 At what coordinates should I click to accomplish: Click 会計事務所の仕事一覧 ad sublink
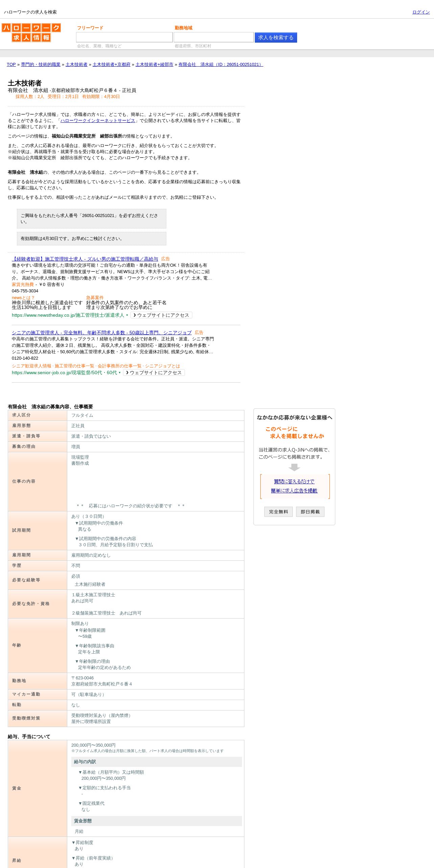point(120,366)
